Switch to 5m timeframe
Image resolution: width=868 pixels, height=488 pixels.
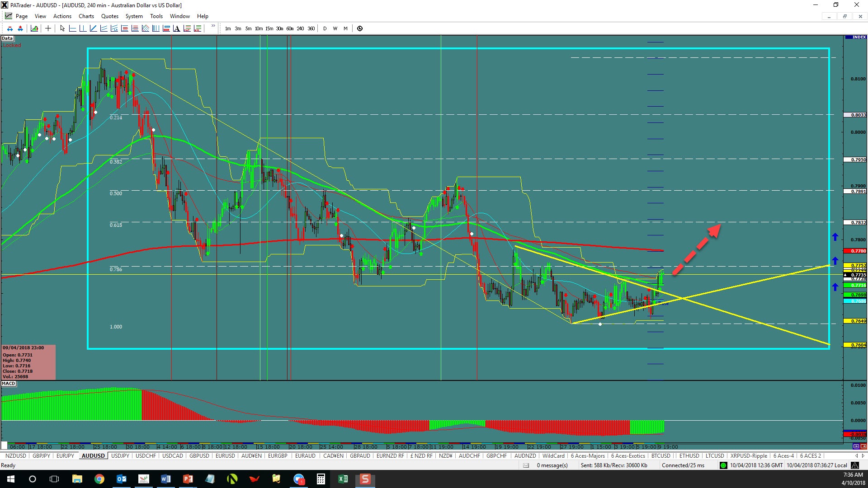(x=248, y=28)
